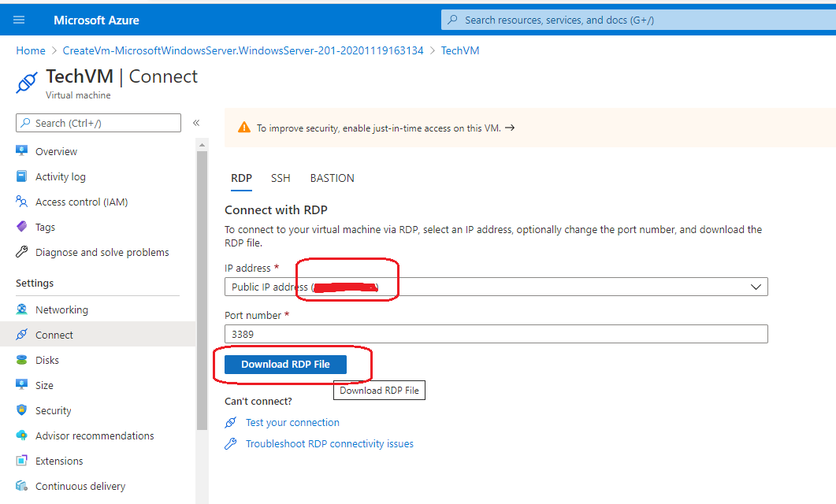Open Networking settings menu item
Screen dimensions: 836x504
tap(98, 309)
